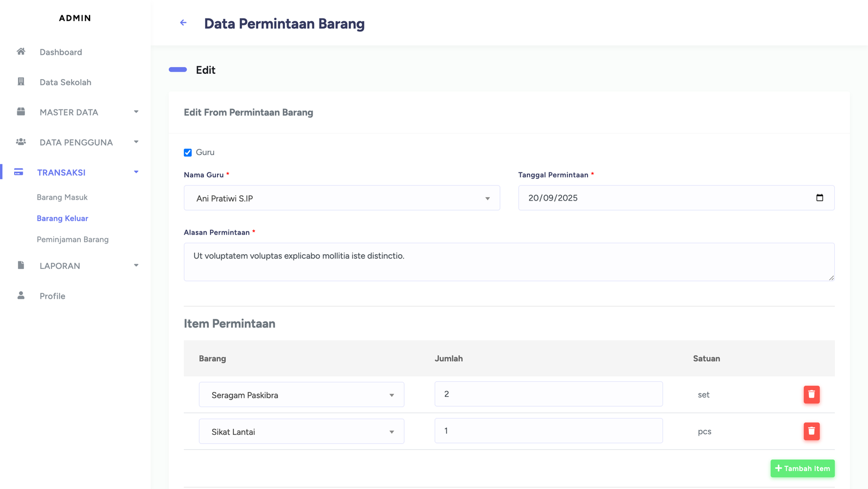Click the Alasan Permintaan text area
868x489 pixels.
click(508, 262)
